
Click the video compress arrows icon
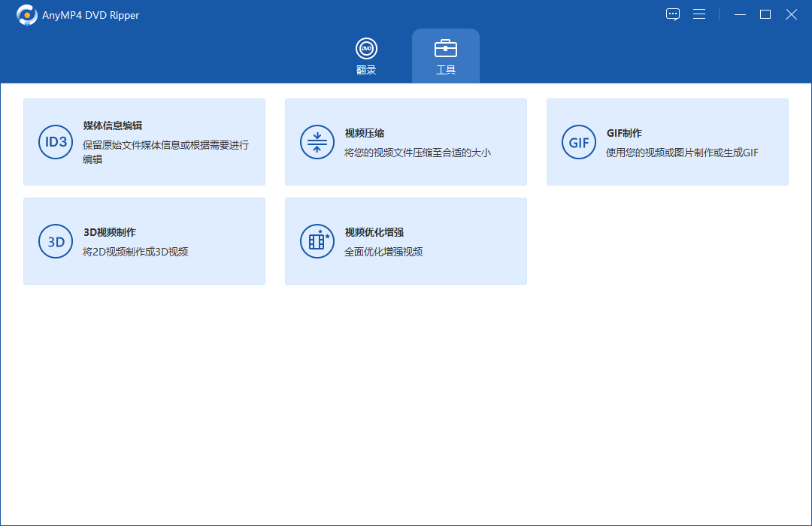point(317,142)
